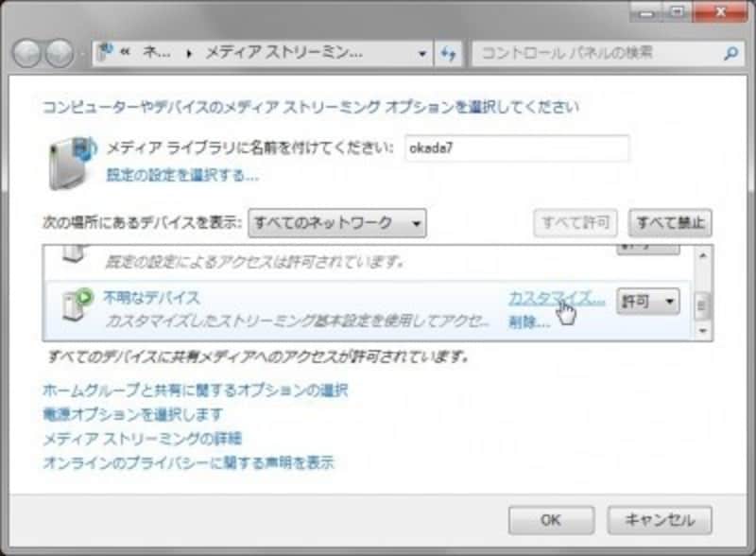Click the OK button
The width and height of the screenshot is (756, 556).
point(551,520)
